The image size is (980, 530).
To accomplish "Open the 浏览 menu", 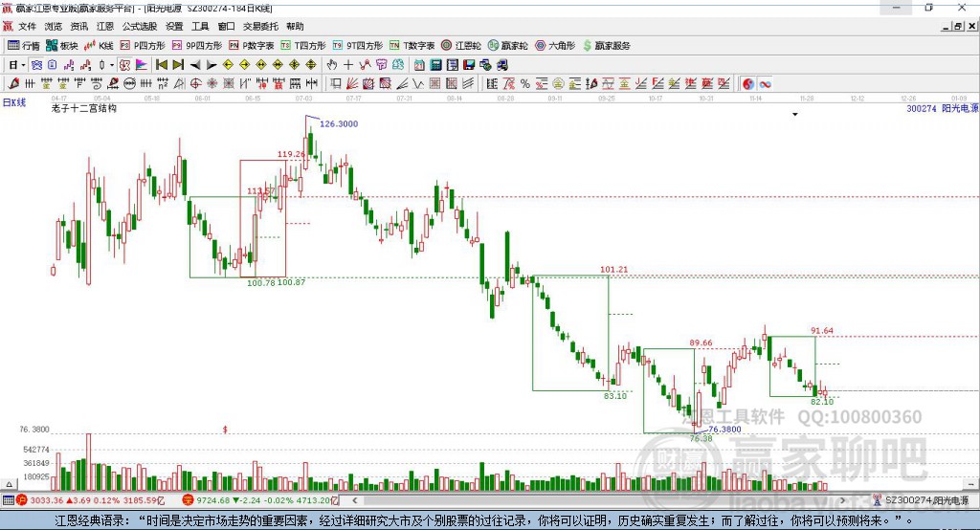I will tap(54, 26).
